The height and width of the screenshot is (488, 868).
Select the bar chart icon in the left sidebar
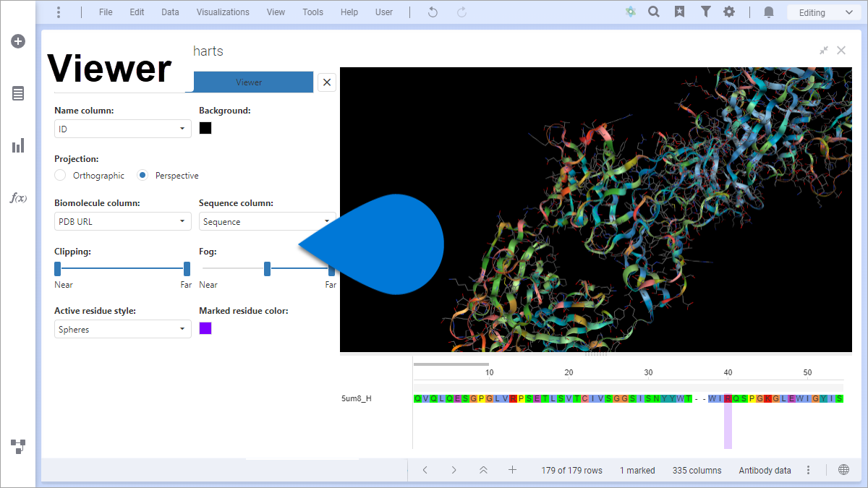pos(17,145)
